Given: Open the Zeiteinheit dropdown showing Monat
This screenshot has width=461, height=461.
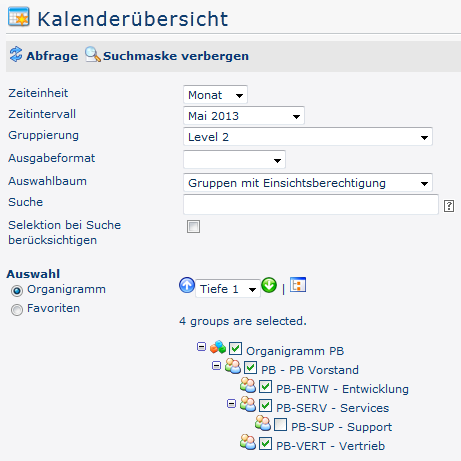Looking at the screenshot, I should click(215, 95).
